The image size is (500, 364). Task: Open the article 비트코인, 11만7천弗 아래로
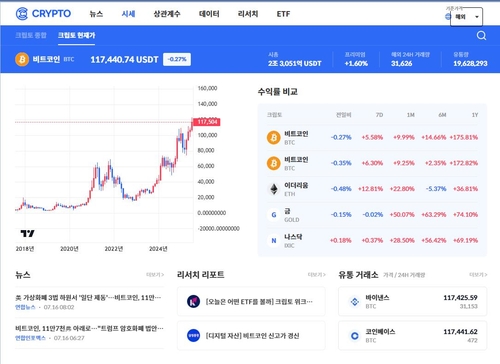[x=89, y=329]
